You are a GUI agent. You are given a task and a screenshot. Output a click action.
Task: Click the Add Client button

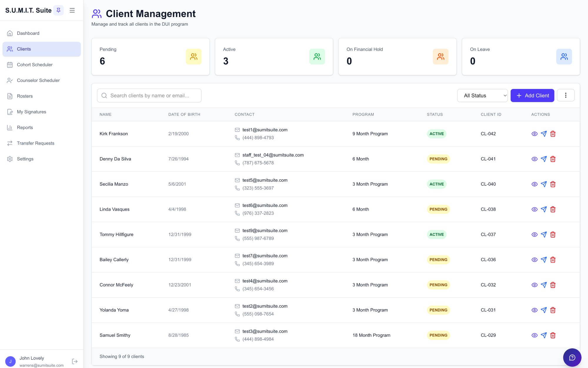(532, 96)
